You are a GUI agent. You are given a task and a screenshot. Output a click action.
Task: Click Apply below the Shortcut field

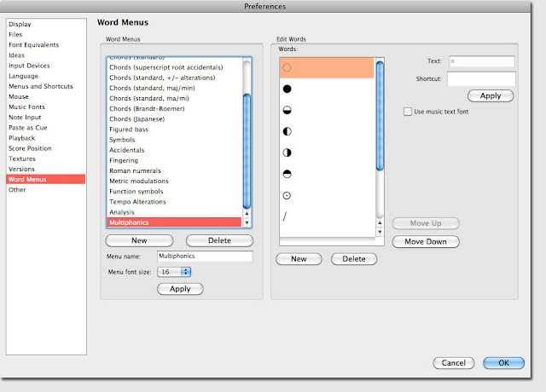tap(491, 95)
